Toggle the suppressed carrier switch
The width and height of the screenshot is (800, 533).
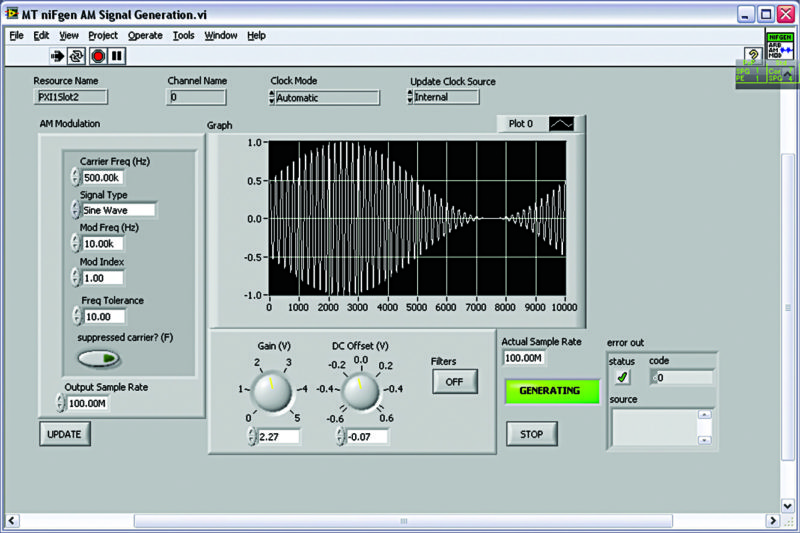[x=98, y=358]
